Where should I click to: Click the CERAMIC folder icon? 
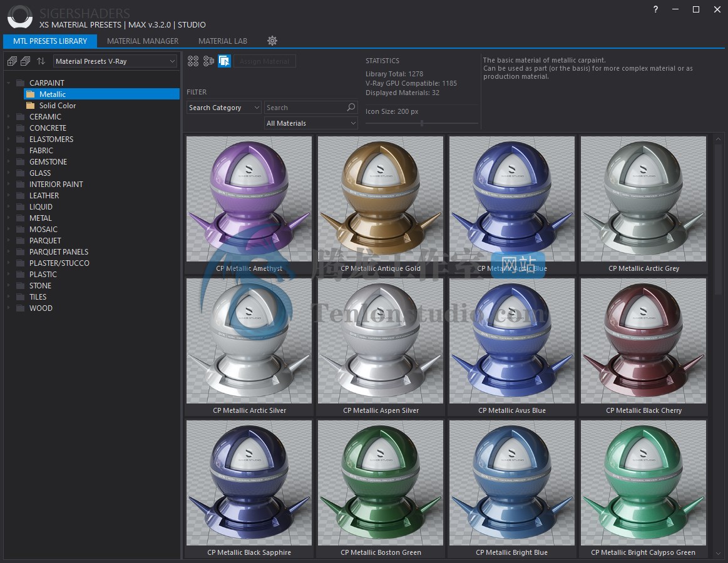tap(21, 116)
